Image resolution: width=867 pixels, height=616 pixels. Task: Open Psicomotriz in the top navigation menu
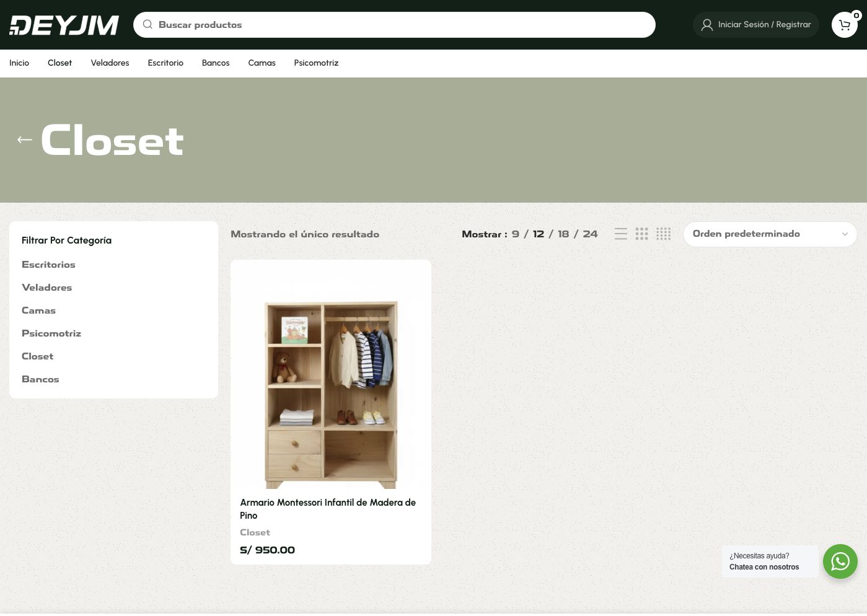pyautogui.click(x=316, y=63)
